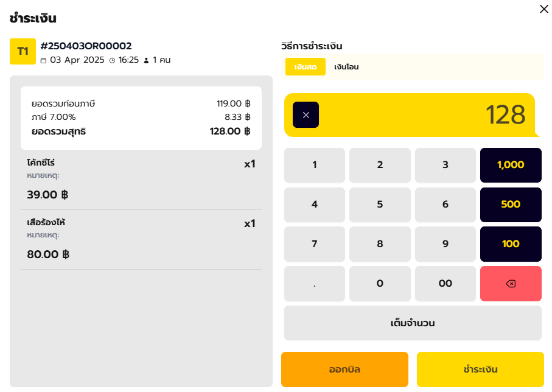Click the amount display field showing 128

410,115
